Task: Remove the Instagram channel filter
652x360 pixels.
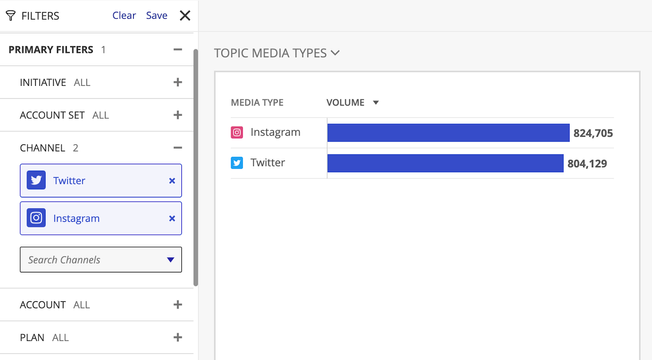Action: pyautogui.click(x=172, y=219)
